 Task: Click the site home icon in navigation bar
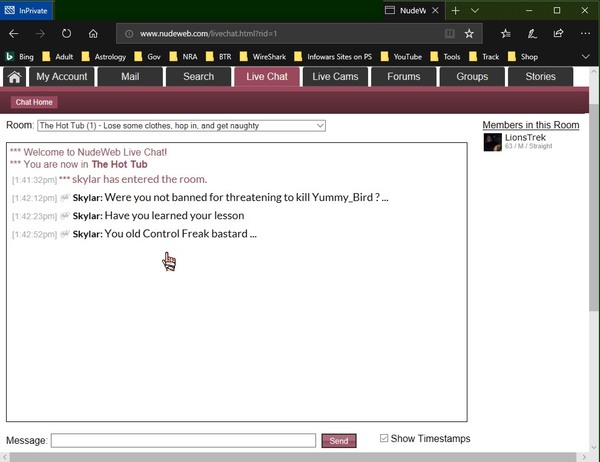[x=15, y=77]
